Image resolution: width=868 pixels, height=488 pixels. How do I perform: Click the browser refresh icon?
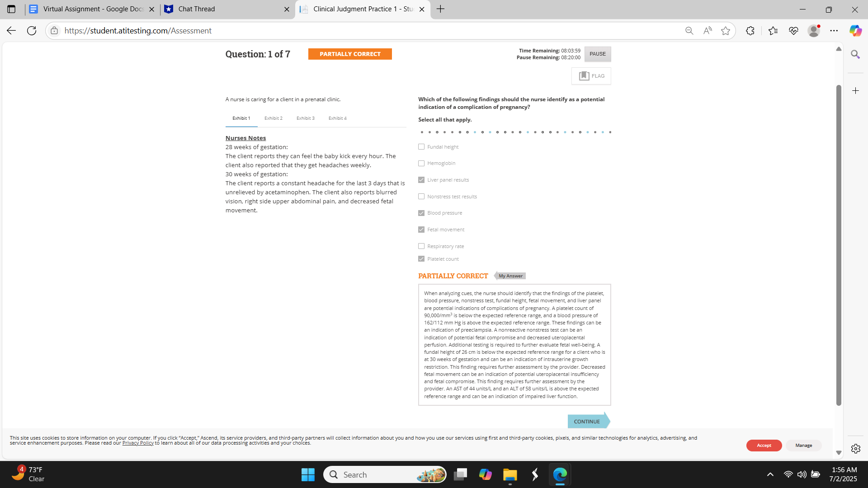coord(32,31)
